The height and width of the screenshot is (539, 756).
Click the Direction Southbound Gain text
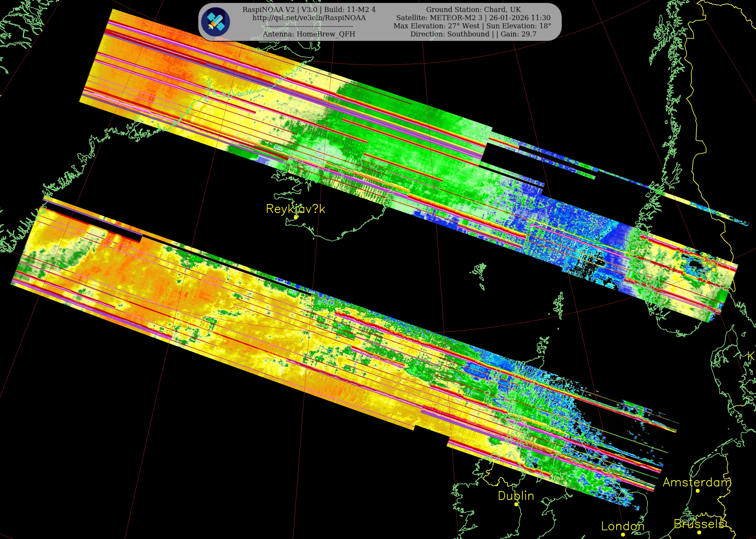(x=473, y=34)
